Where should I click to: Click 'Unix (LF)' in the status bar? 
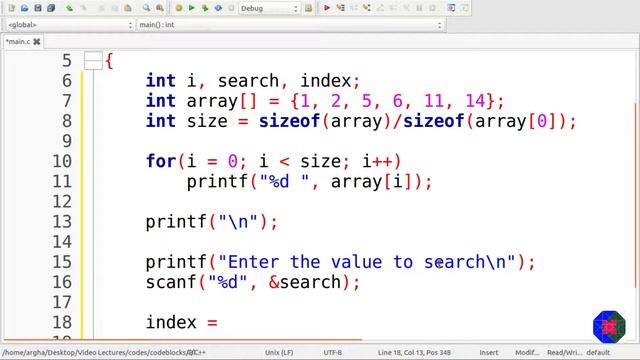pyautogui.click(x=279, y=352)
